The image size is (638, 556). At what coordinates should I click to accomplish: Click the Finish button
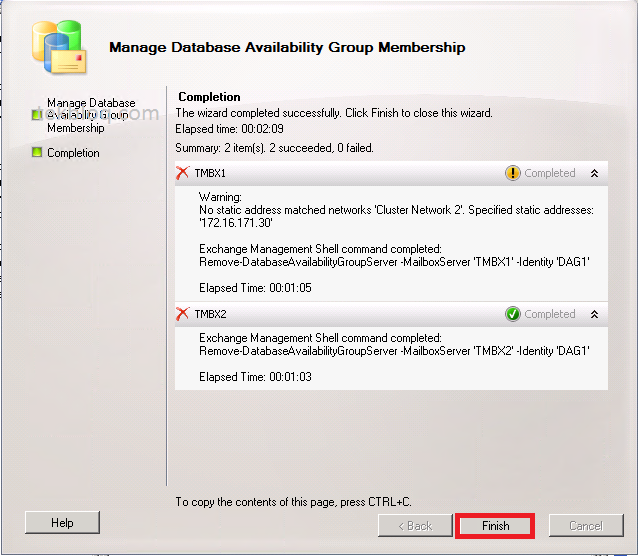click(495, 526)
